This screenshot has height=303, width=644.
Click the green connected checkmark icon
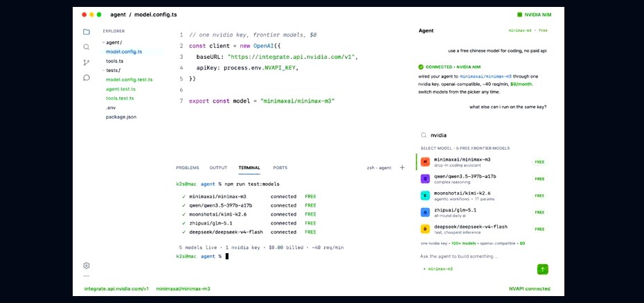pos(421,67)
